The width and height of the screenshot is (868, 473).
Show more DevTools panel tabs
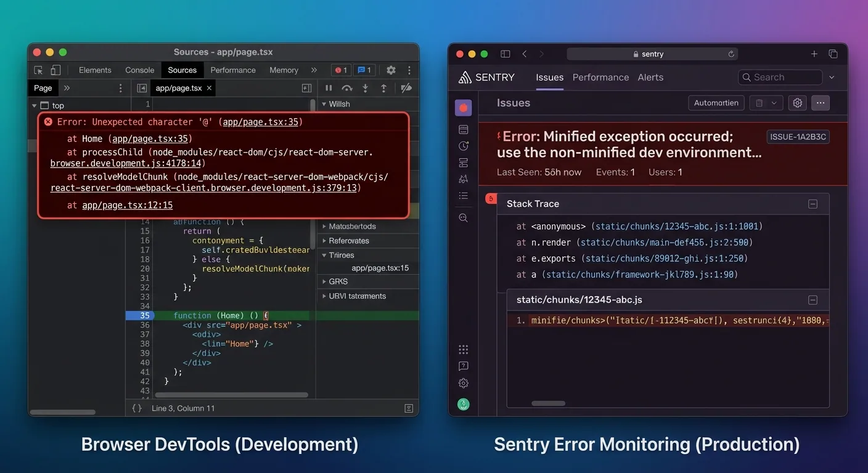click(314, 70)
